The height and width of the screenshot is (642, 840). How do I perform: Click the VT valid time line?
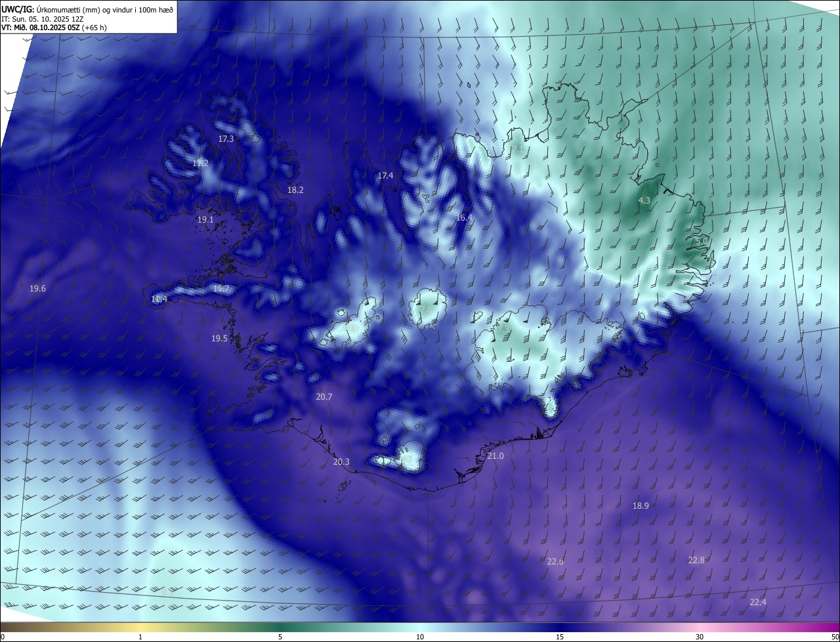(54, 28)
